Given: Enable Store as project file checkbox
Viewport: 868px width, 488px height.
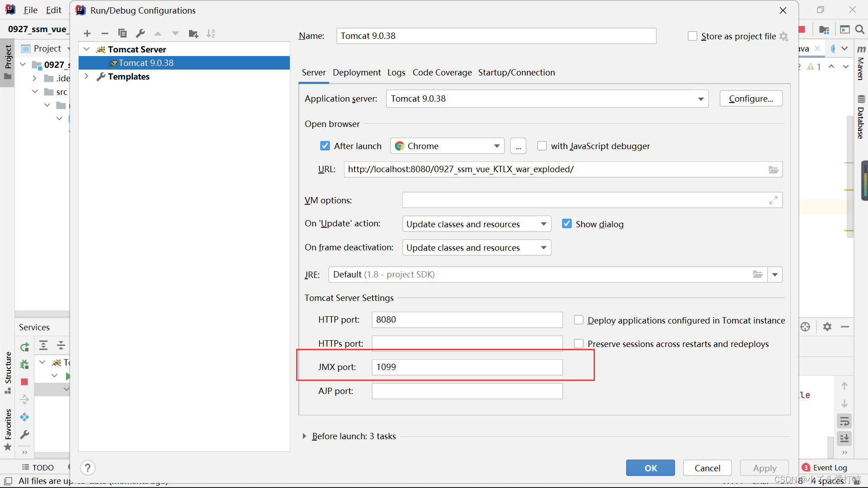Looking at the screenshot, I should [693, 36].
